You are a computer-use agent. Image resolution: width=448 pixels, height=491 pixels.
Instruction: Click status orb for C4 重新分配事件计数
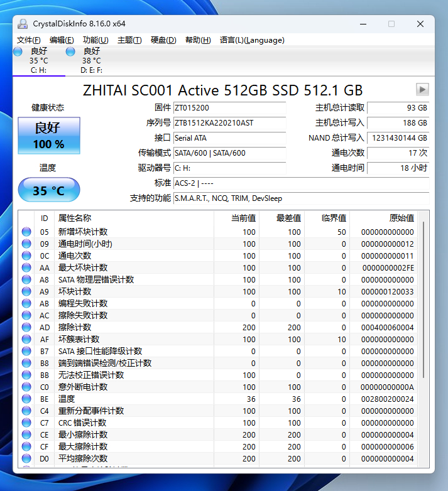click(26, 411)
